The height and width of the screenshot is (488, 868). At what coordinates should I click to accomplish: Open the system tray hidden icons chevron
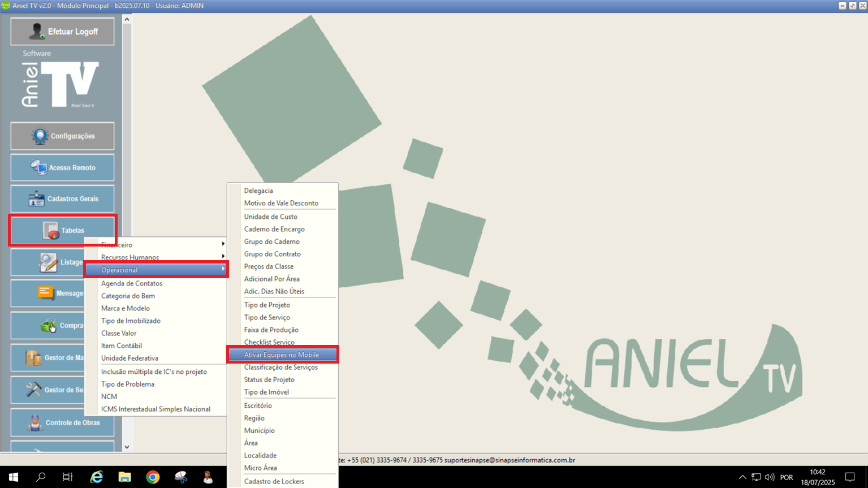click(x=742, y=477)
